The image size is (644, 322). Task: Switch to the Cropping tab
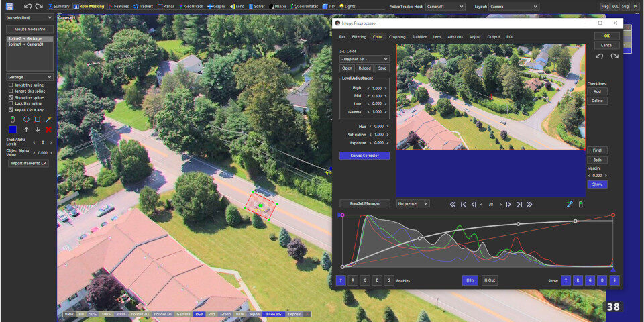(397, 37)
